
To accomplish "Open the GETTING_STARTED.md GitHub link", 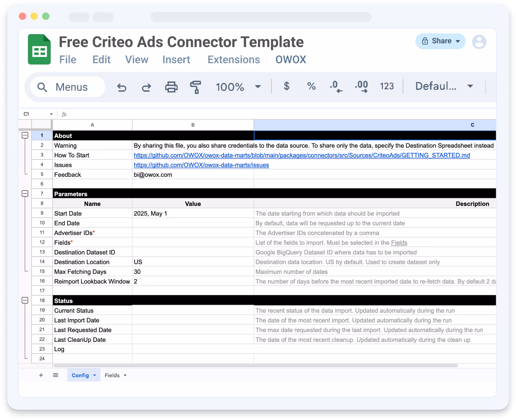I will click(x=302, y=155).
